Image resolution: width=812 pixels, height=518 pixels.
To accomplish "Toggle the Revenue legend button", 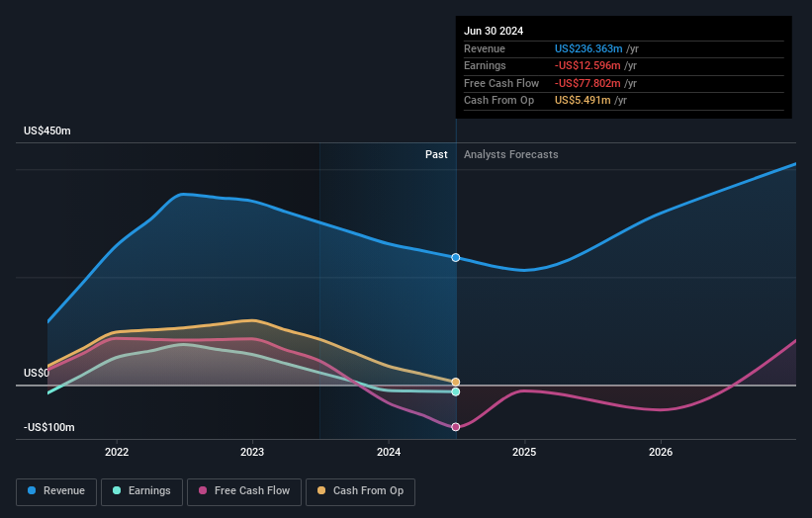I will pyautogui.click(x=56, y=491).
